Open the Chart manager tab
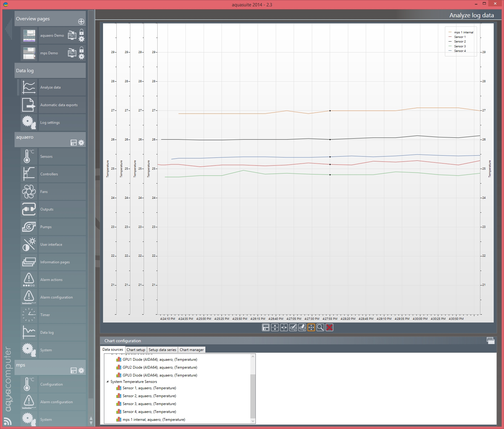This screenshot has width=504, height=429. 192,350
